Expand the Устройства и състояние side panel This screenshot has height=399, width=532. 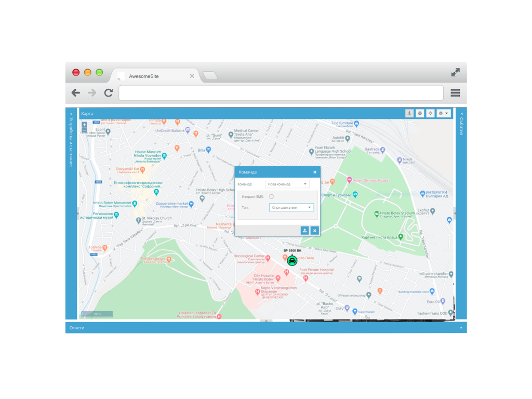point(71,114)
